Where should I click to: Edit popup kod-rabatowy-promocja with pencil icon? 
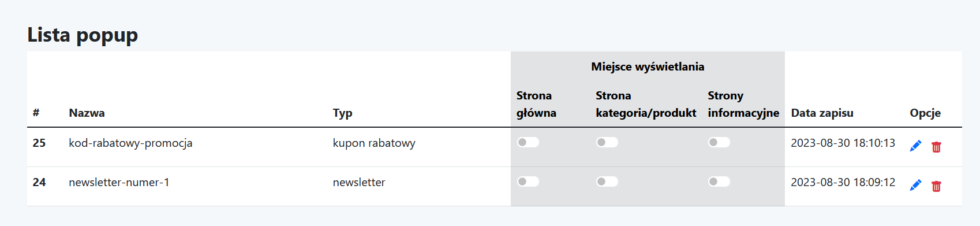(915, 146)
